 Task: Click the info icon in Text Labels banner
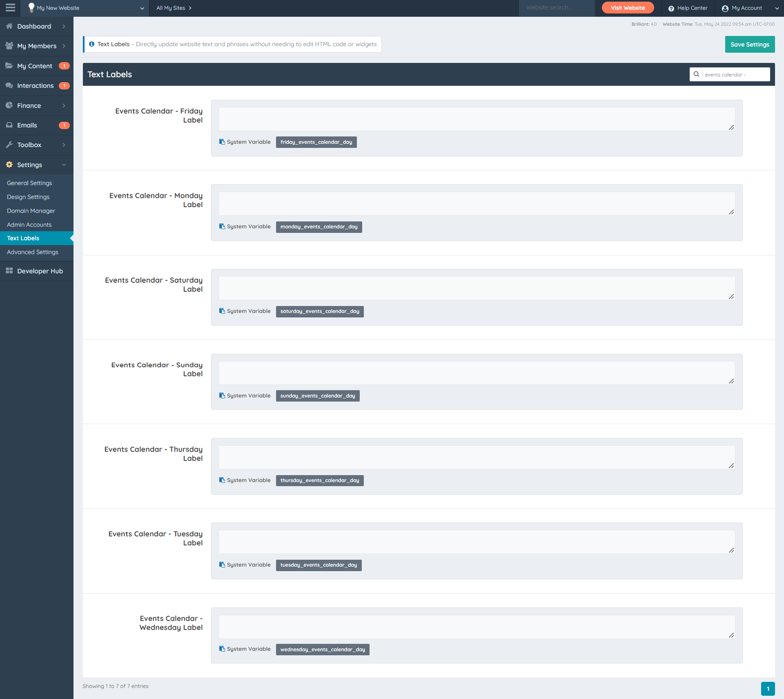point(92,44)
